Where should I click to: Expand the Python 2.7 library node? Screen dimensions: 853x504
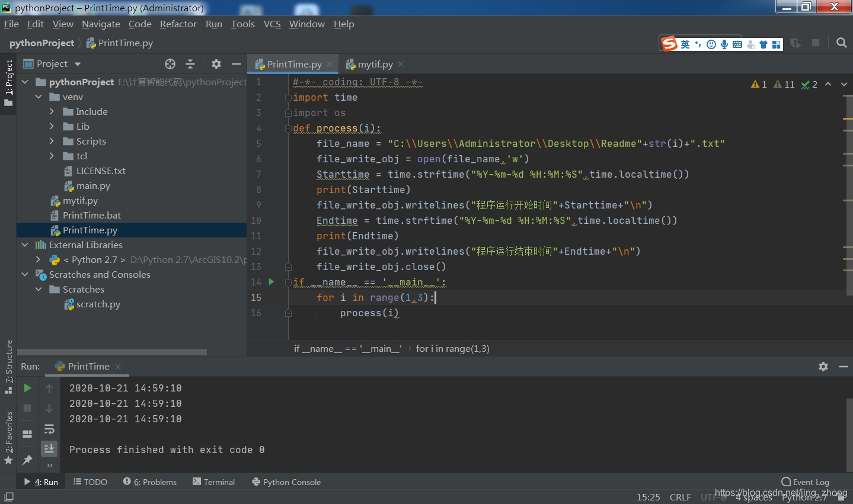tap(39, 259)
